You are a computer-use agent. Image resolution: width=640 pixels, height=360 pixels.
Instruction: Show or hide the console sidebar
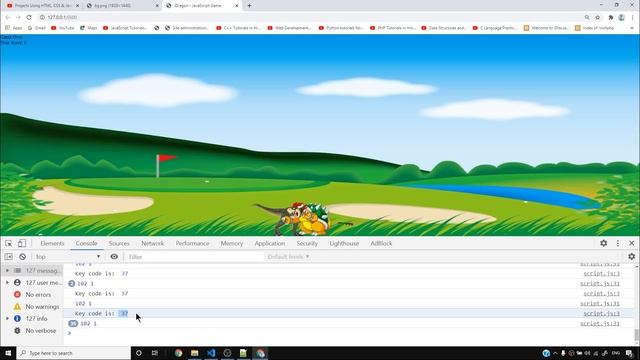point(9,257)
